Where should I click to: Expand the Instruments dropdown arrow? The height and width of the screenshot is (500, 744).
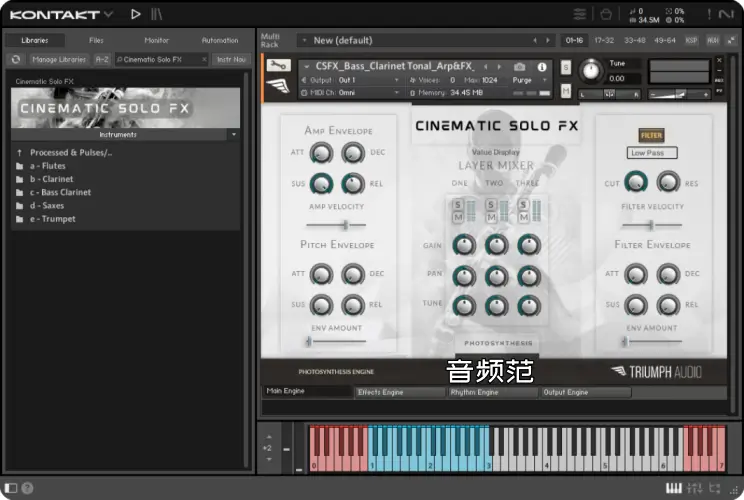coord(234,135)
